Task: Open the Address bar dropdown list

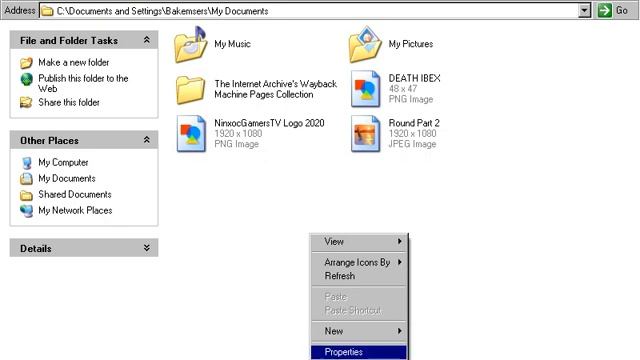Action: (x=584, y=11)
